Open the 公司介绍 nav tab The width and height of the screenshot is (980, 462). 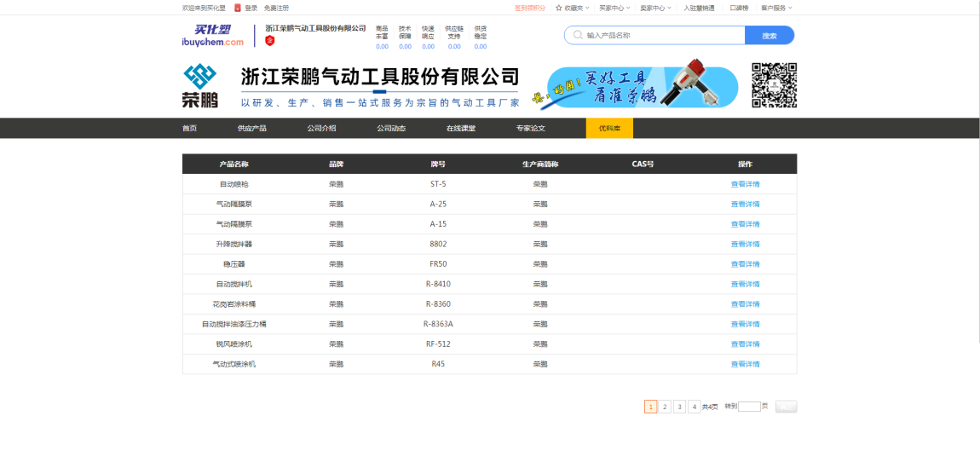click(x=321, y=128)
